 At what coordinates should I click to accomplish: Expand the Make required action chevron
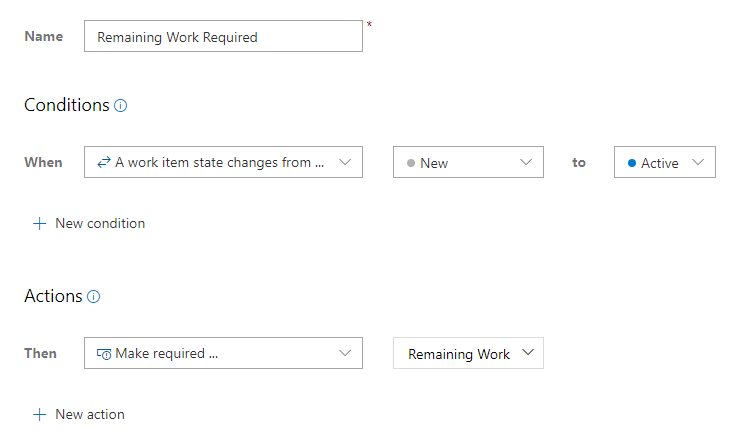click(x=345, y=353)
